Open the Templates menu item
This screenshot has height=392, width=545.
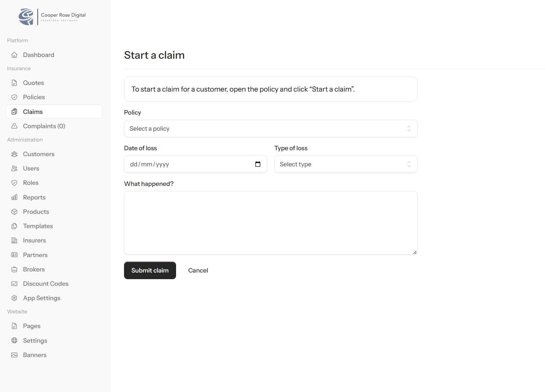(38, 226)
